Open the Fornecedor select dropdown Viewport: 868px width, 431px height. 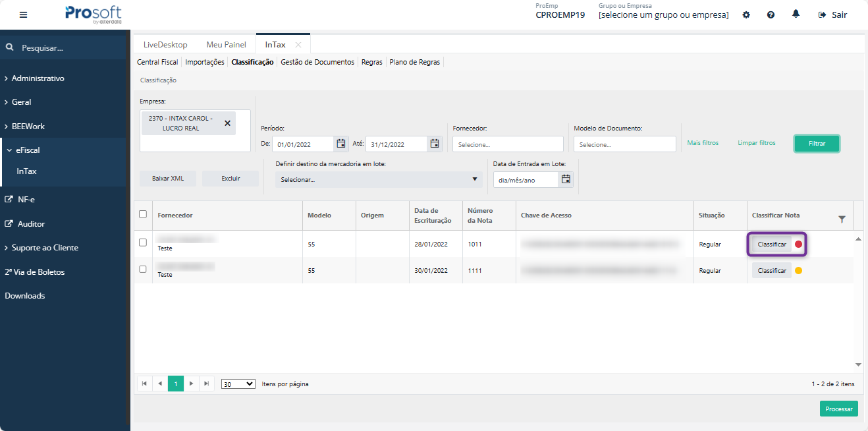pyautogui.click(x=508, y=144)
